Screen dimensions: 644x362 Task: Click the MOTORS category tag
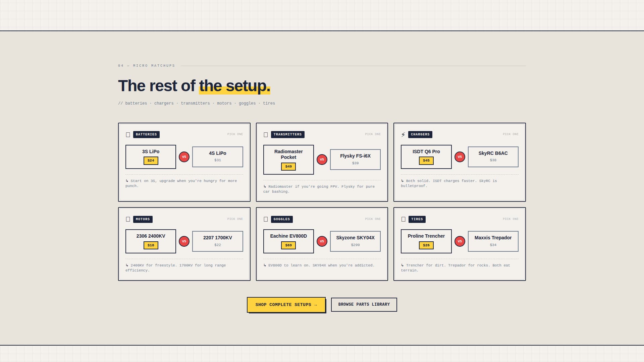(143, 219)
